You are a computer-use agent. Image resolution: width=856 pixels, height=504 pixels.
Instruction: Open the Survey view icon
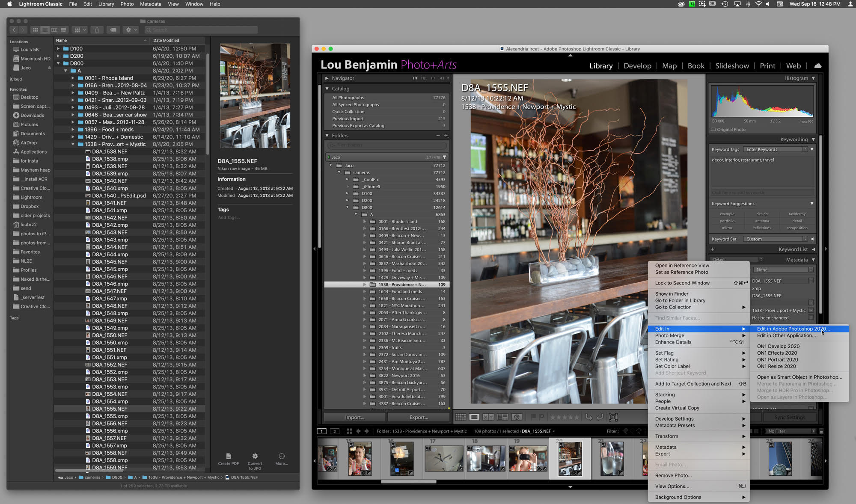[502, 417]
